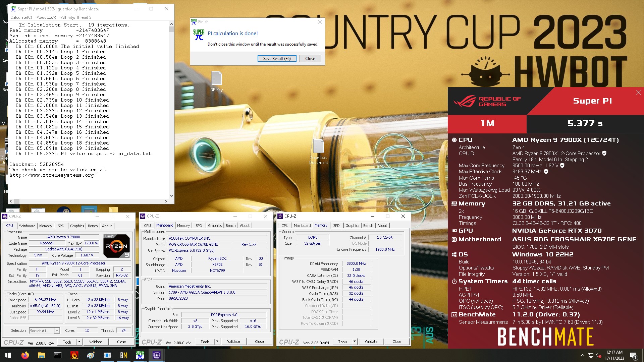The width and height of the screenshot is (644, 362).
Task: Show hidden tray icons with the chevron
Action: 583,355
